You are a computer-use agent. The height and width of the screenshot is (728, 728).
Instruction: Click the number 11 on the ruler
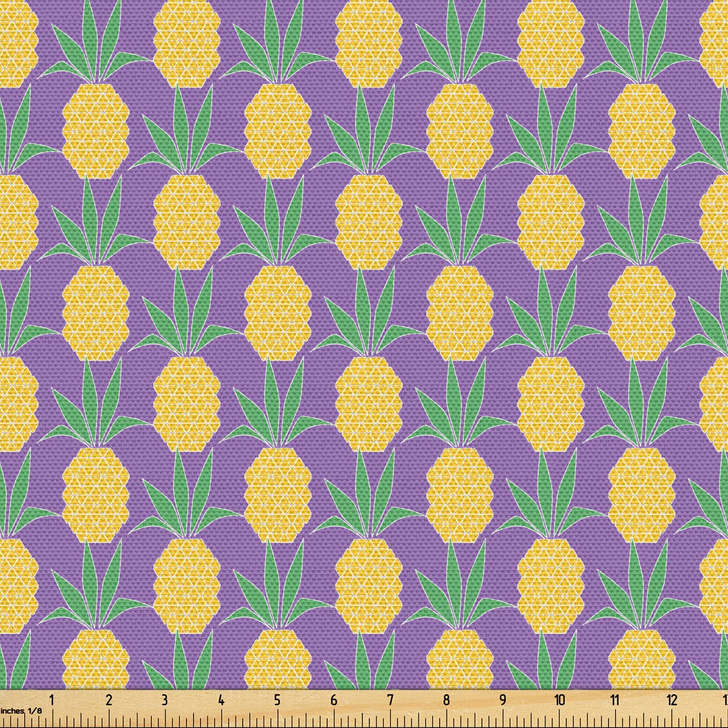(x=615, y=699)
